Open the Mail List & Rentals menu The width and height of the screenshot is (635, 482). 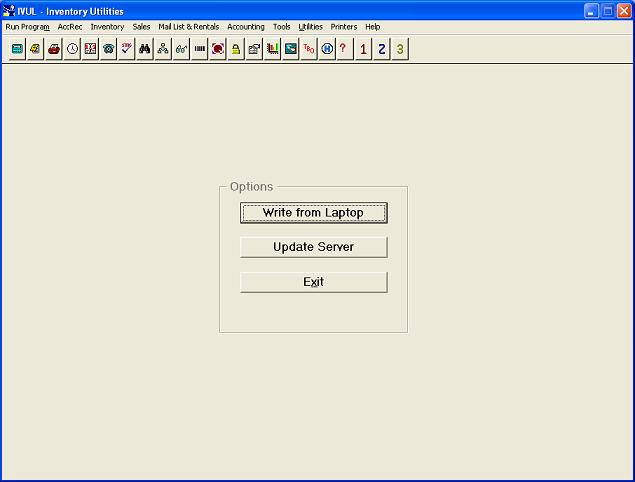(x=189, y=27)
